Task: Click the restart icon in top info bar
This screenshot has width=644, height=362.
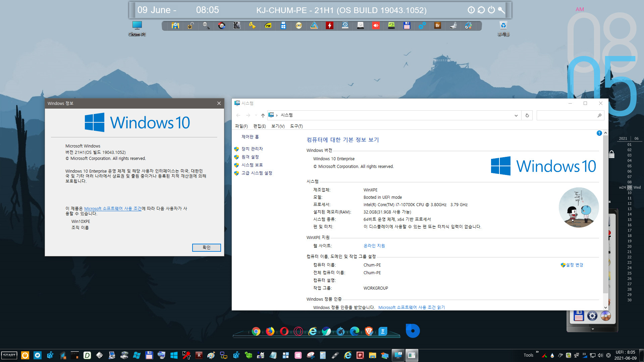Action: click(481, 10)
